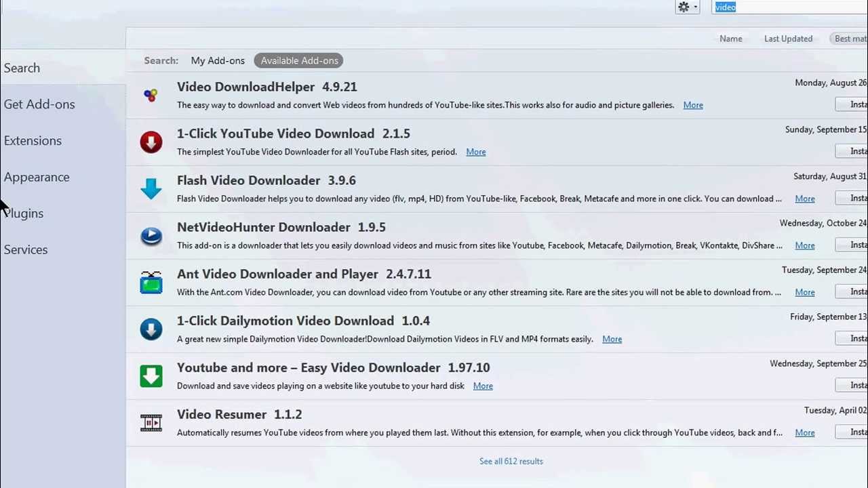This screenshot has height=488, width=868.
Task: Click the Video Resumer filmstrip icon
Action: (151, 423)
